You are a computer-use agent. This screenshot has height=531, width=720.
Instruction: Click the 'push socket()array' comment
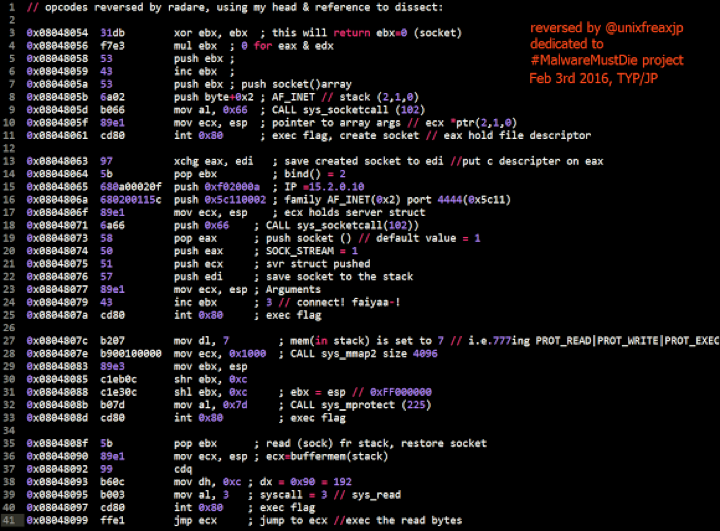[297, 84]
